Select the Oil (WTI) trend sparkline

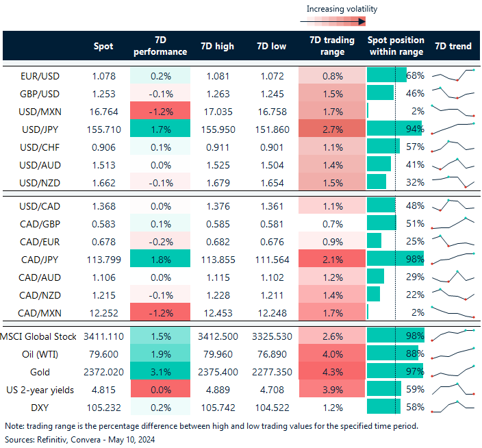click(x=453, y=353)
